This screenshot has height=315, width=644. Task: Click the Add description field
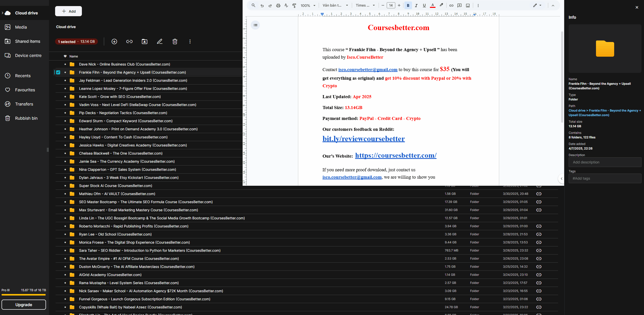coord(605,162)
